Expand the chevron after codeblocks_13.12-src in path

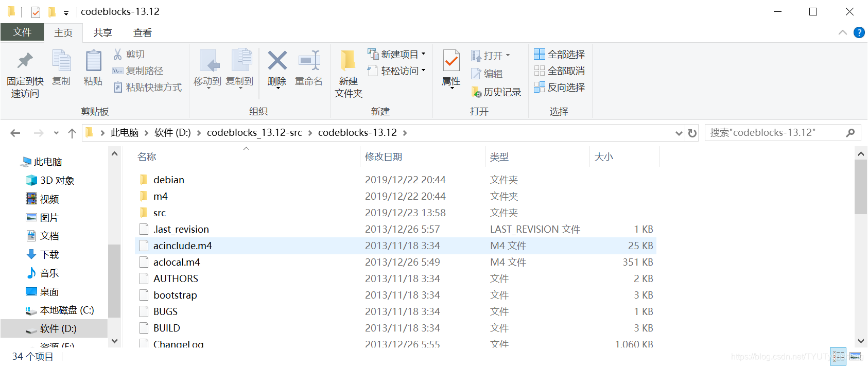click(310, 133)
